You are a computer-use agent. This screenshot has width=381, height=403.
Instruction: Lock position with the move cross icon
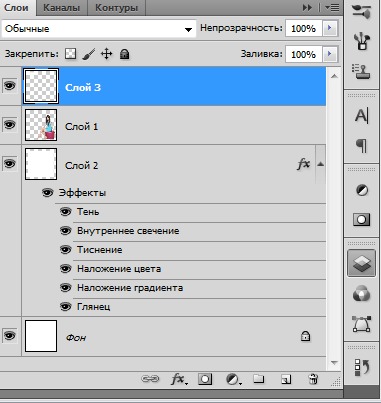[x=106, y=54]
